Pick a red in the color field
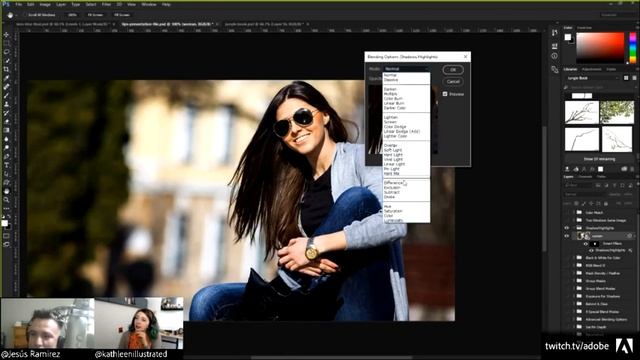Image resolution: width=640 pixels, height=360 pixels. coord(600,48)
